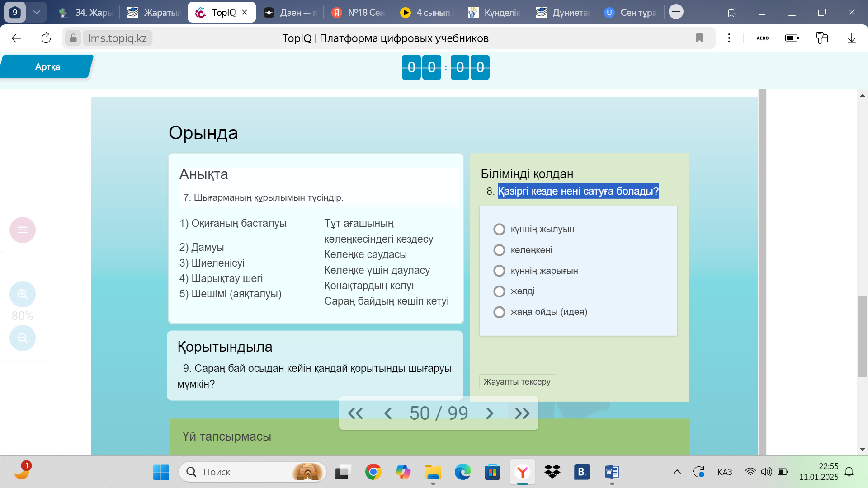Click the 'Артқа' back button
868x488 pixels.
(x=47, y=67)
